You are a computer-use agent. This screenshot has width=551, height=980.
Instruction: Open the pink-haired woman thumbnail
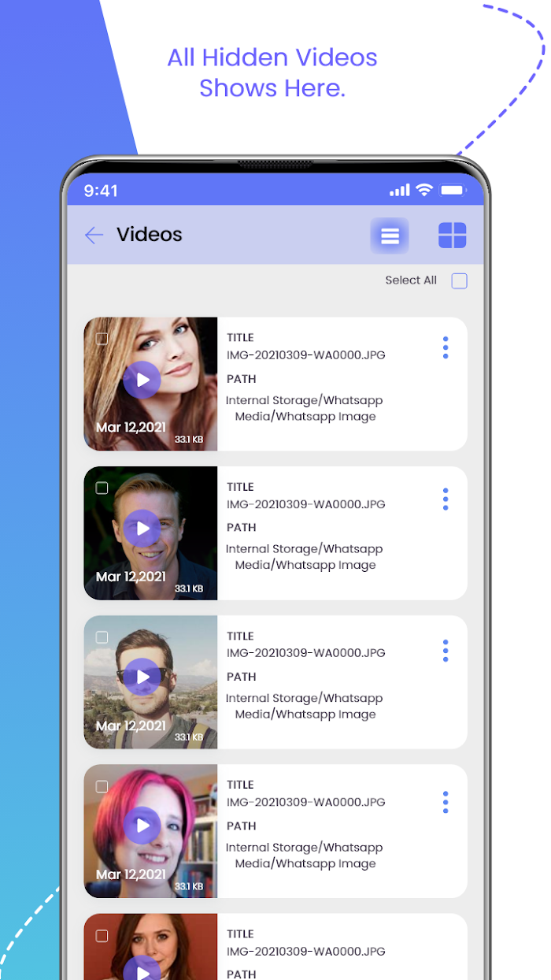coord(150,831)
